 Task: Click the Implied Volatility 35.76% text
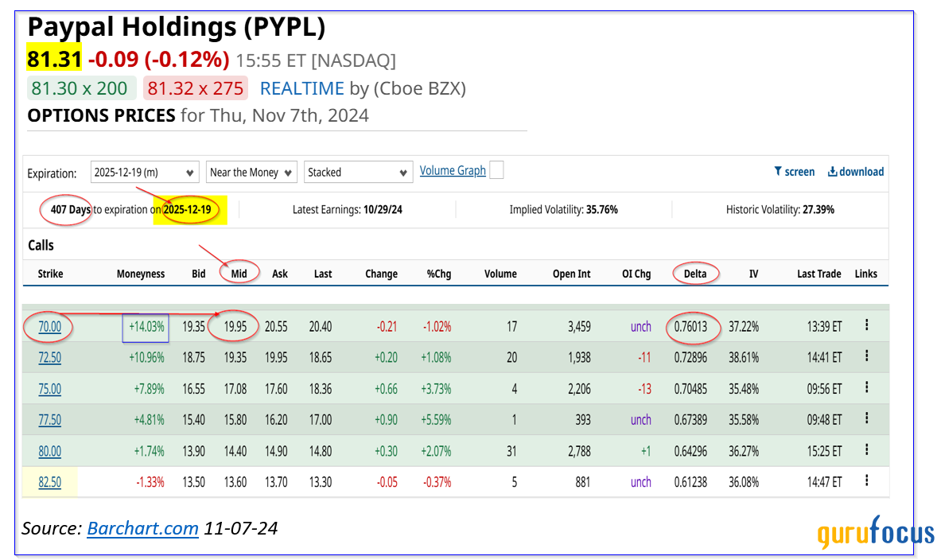point(563,209)
